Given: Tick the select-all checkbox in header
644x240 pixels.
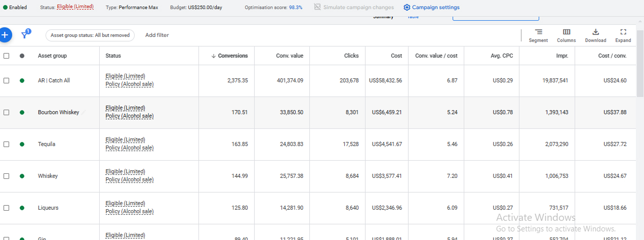Looking at the screenshot, I should 7,56.
